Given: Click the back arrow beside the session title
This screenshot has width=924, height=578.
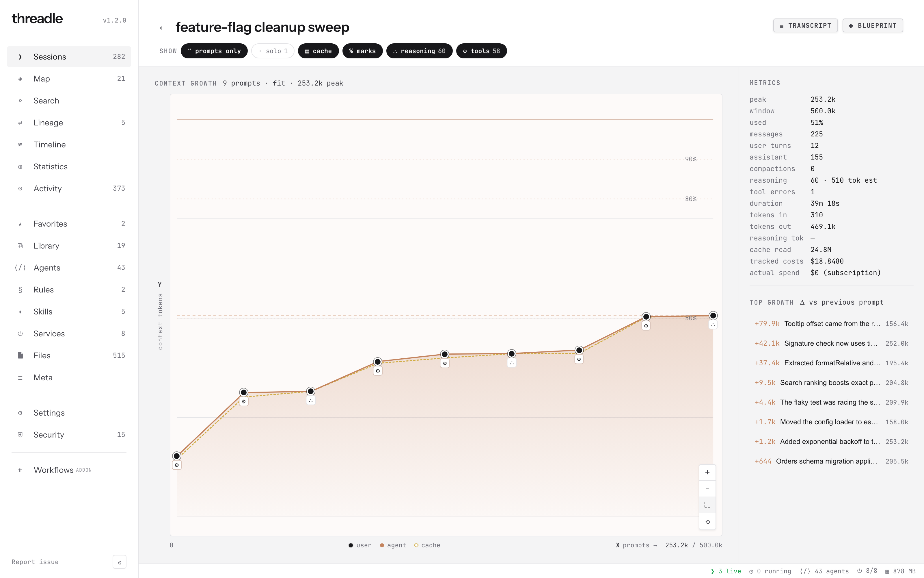Looking at the screenshot, I should pos(164,28).
